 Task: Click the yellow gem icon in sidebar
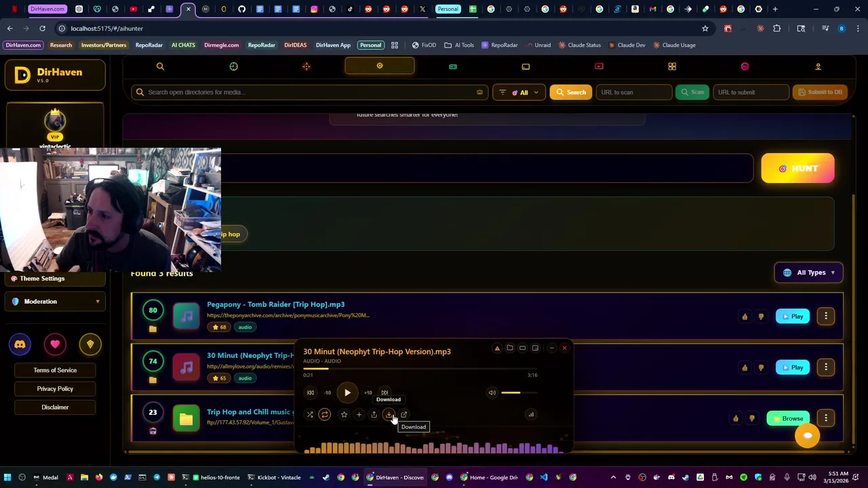point(90,344)
